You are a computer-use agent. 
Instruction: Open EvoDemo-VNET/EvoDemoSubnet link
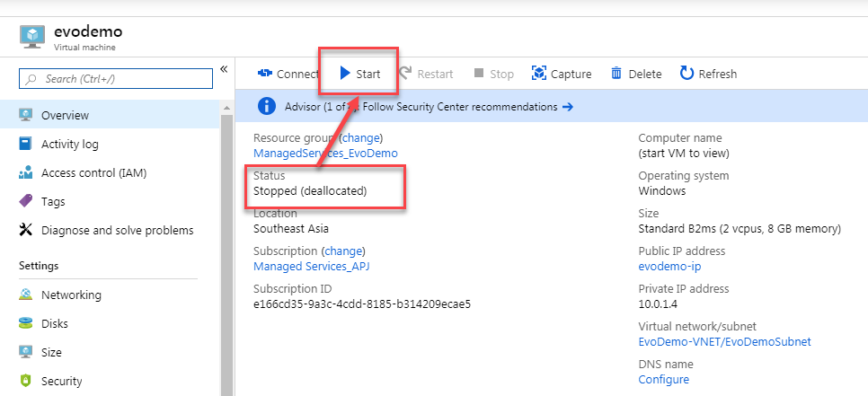click(x=724, y=342)
